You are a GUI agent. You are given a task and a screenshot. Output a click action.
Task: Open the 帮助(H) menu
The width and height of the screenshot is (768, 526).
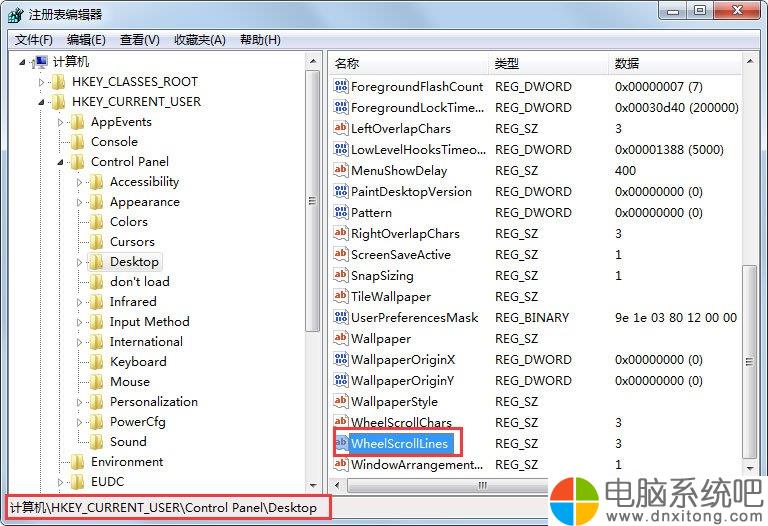pos(260,40)
